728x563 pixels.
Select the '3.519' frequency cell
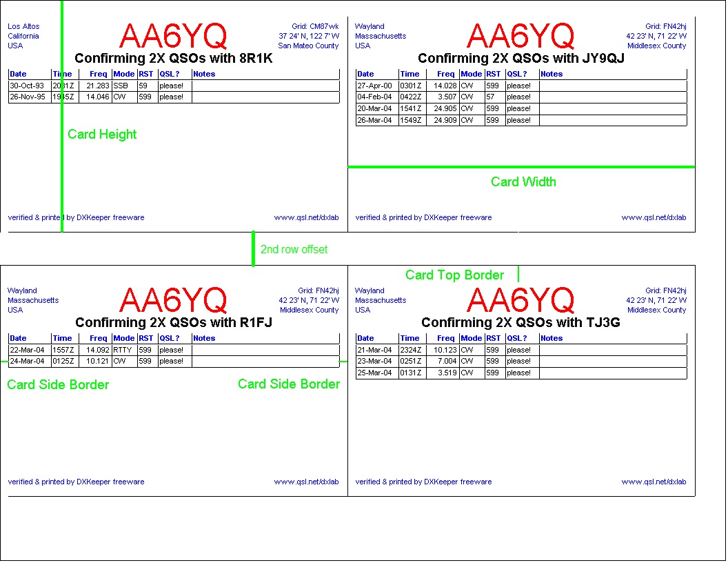coord(443,373)
